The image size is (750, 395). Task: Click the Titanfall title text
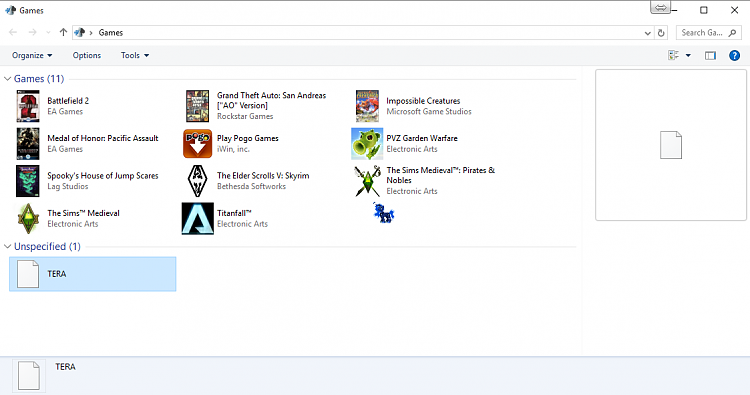click(234, 213)
